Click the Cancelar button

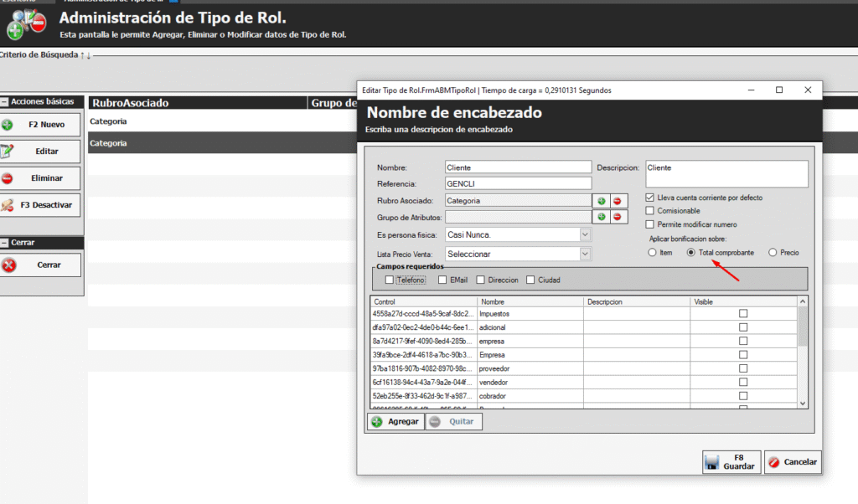(793, 461)
